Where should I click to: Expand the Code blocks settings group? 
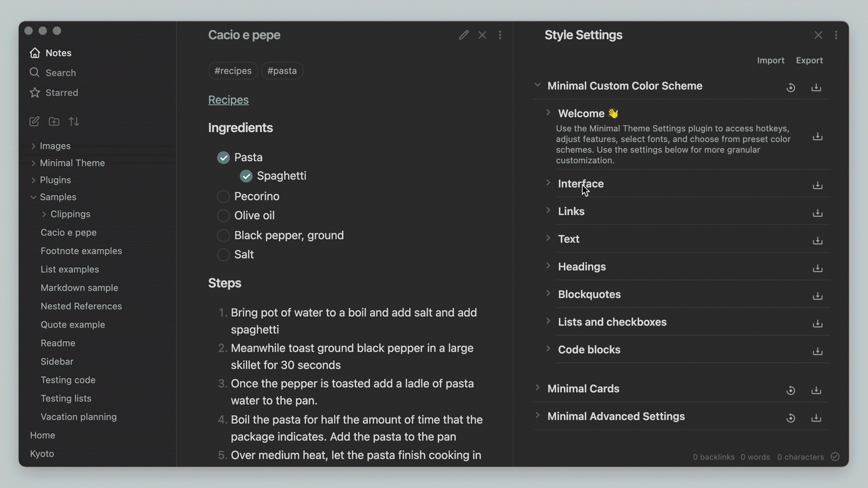pos(548,349)
